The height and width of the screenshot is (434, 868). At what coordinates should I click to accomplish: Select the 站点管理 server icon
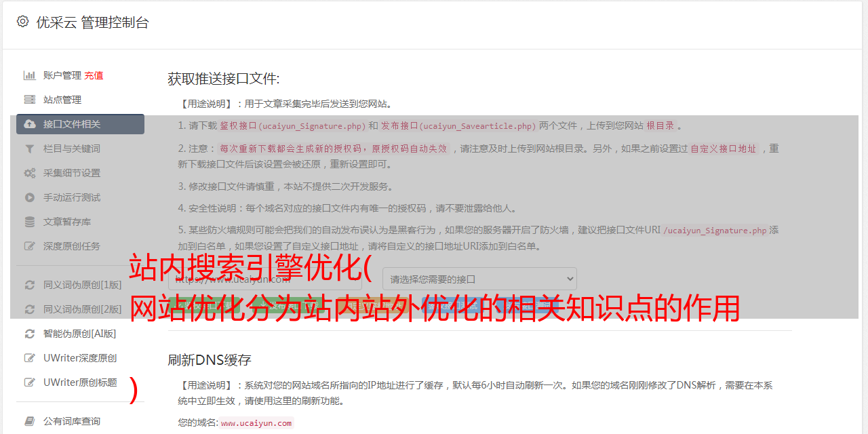(x=30, y=100)
